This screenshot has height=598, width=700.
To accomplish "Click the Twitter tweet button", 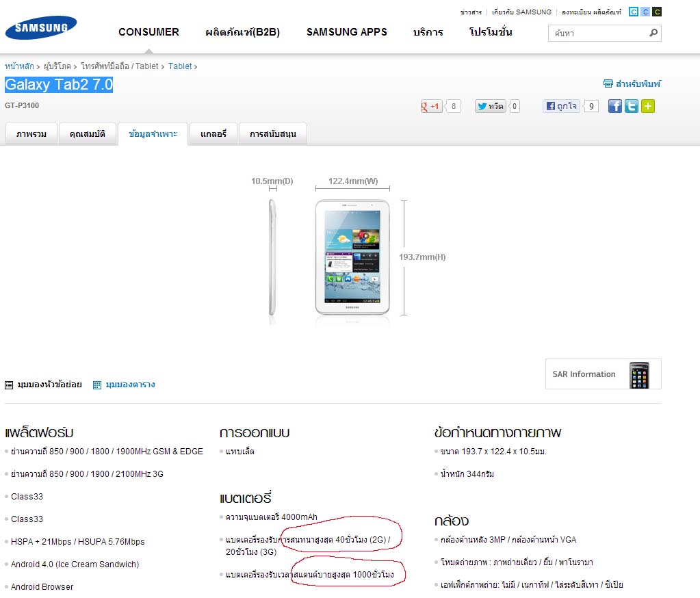I will [x=490, y=106].
